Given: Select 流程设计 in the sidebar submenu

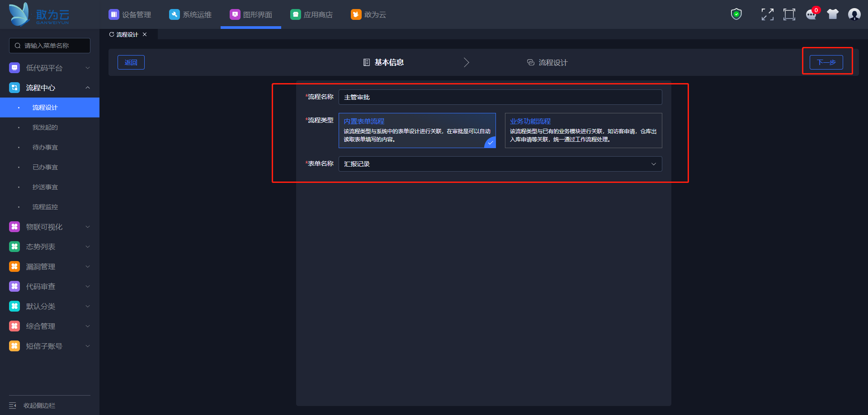Looking at the screenshot, I should point(50,107).
